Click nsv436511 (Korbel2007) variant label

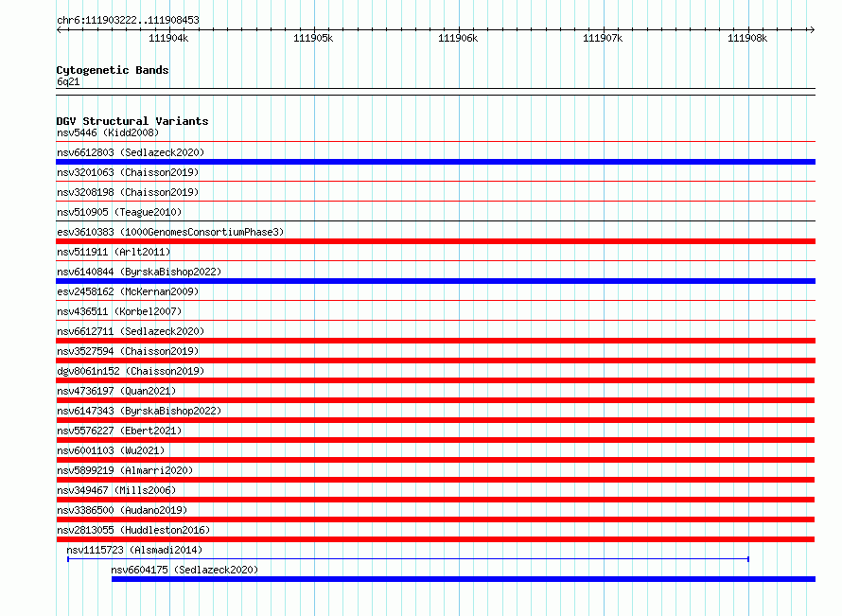pyautogui.click(x=119, y=311)
